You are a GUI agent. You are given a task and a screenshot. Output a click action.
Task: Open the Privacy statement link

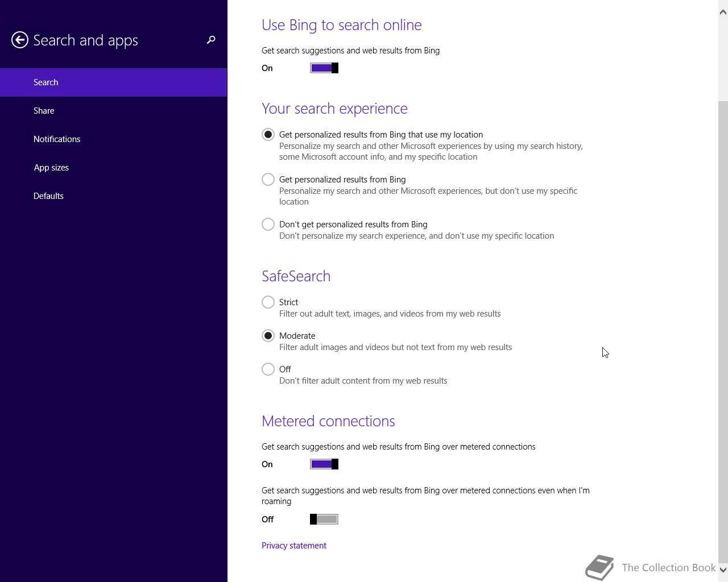[294, 546]
